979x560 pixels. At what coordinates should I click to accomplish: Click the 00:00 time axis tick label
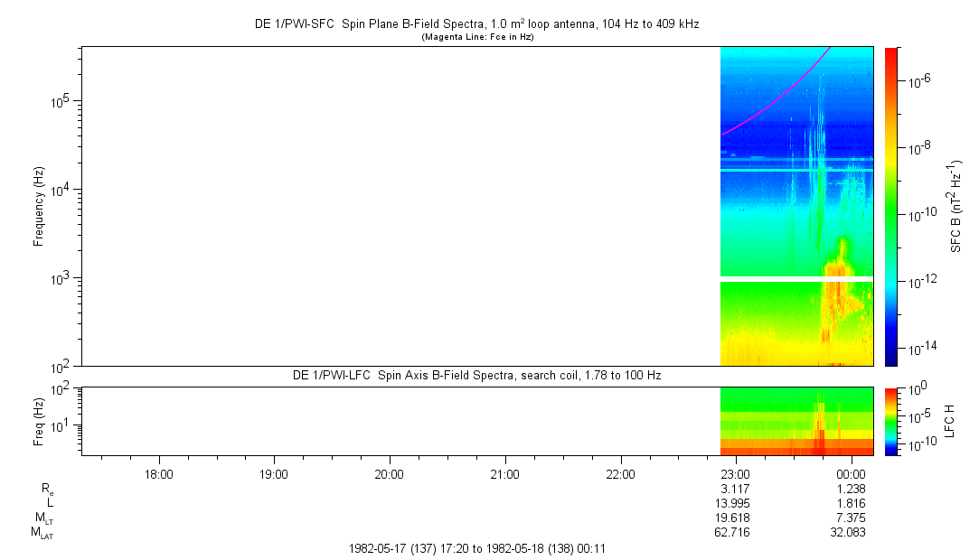tap(852, 472)
